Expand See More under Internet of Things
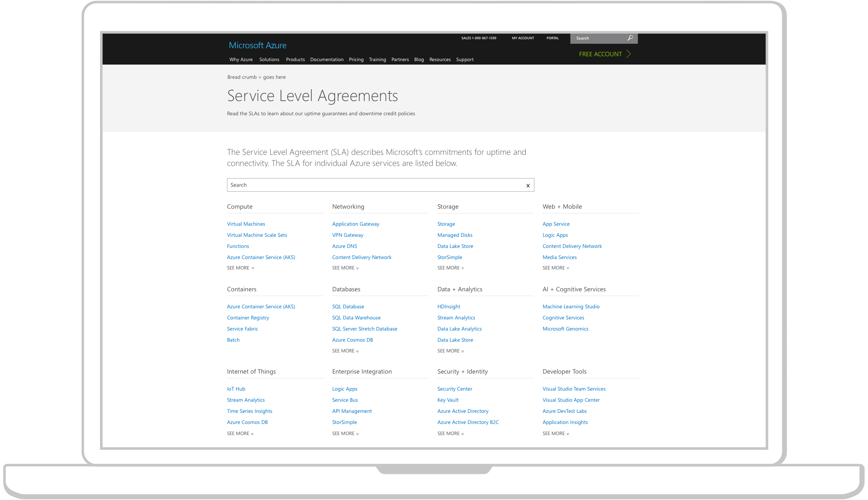 [x=240, y=433]
